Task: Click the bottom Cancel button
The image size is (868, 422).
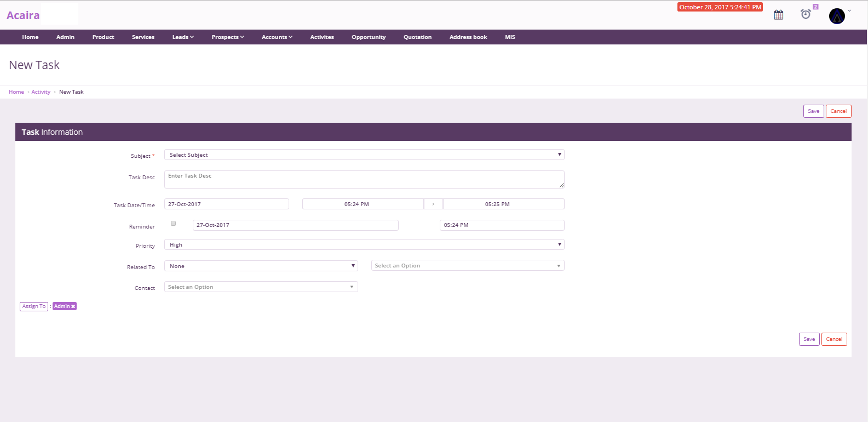Action: pos(834,339)
